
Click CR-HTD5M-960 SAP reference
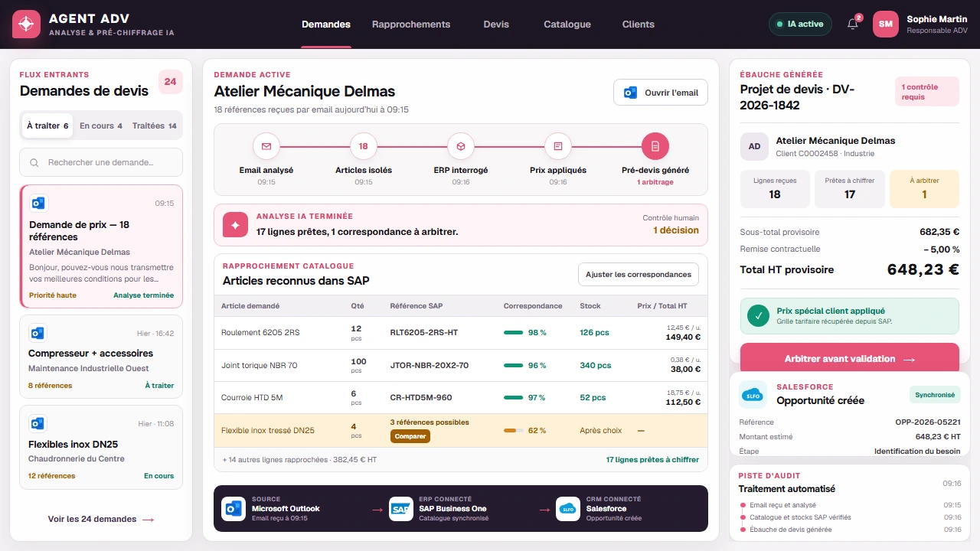pyautogui.click(x=421, y=397)
